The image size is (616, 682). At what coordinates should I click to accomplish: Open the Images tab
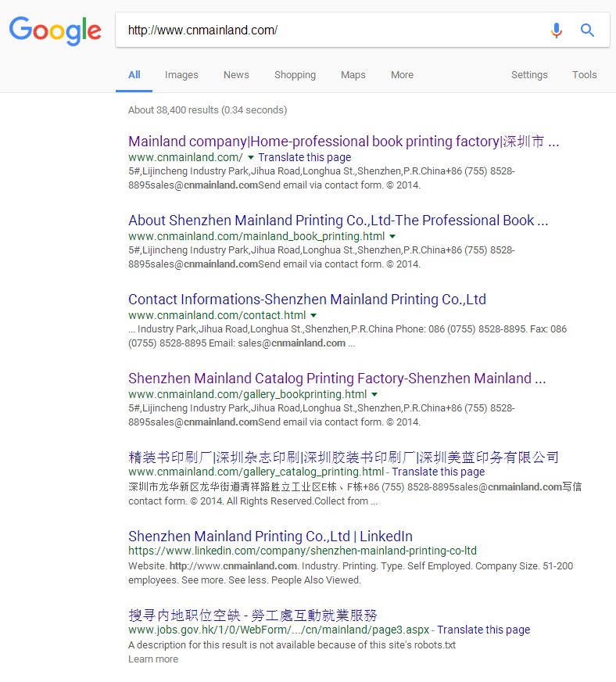pos(181,75)
